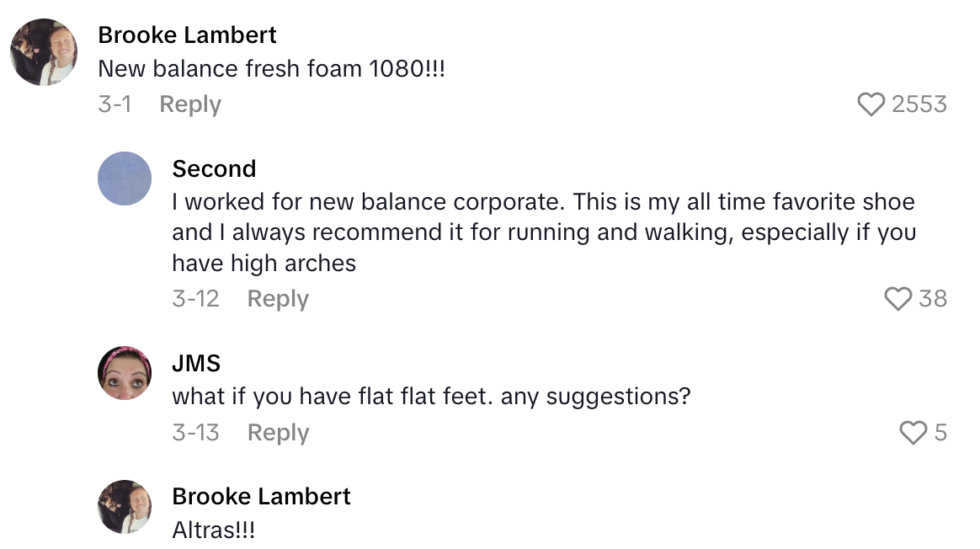
Task: Visit the profile named Second
Action: click(214, 169)
